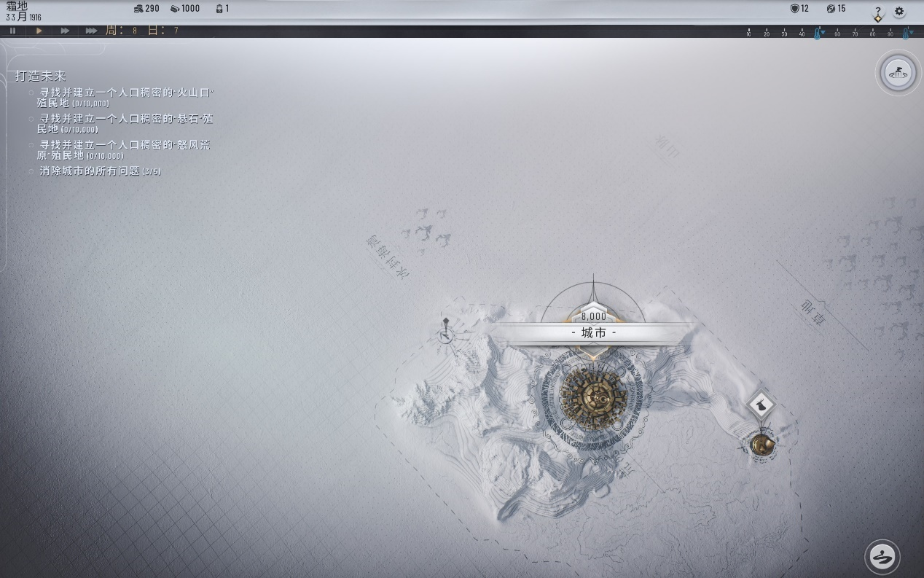The height and width of the screenshot is (578, 924).
Task: Open the help question mark button
Action: coord(878,12)
